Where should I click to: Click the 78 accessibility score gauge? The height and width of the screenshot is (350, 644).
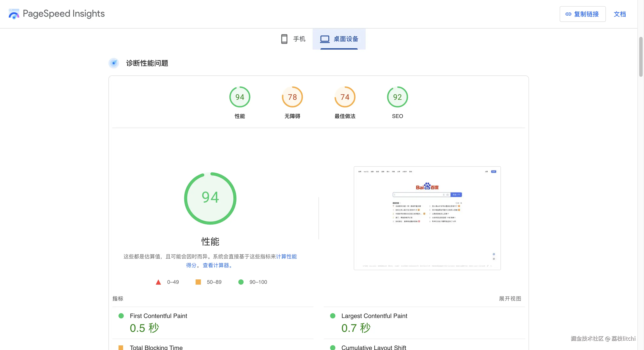(x=292, y=97)
